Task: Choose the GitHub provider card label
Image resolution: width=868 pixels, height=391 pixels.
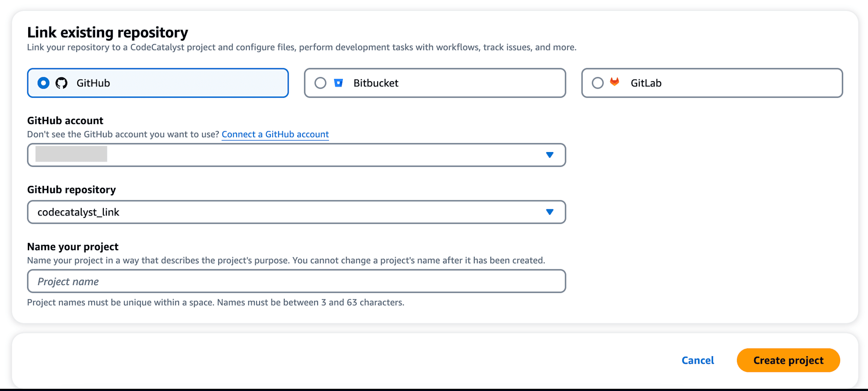Action: point(93,83)
